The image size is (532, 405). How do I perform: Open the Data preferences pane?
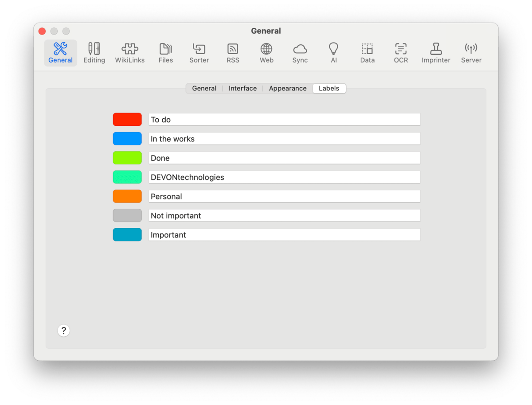[367, 53]
